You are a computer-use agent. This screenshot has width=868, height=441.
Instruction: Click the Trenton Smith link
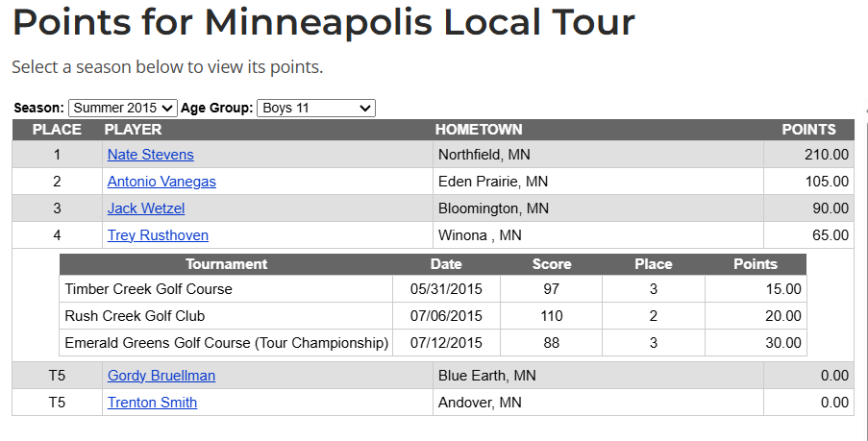click(x=152, y=403)
